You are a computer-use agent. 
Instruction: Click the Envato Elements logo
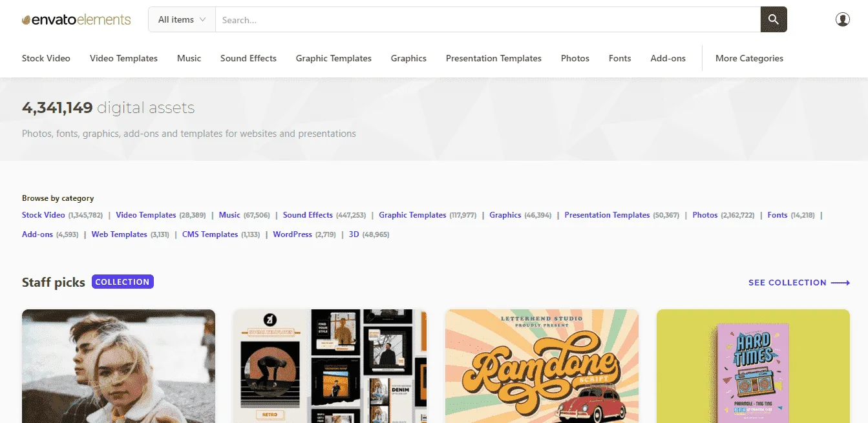[x=76, y=19]
